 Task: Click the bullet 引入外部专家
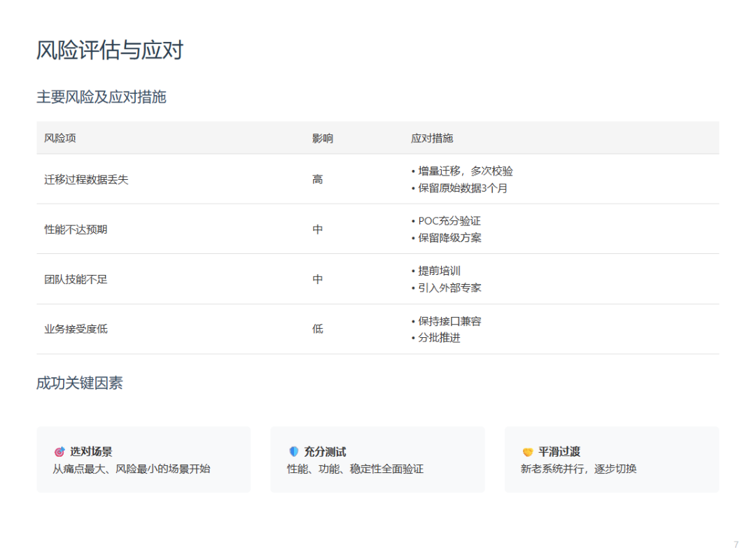[x=446, y=288]
